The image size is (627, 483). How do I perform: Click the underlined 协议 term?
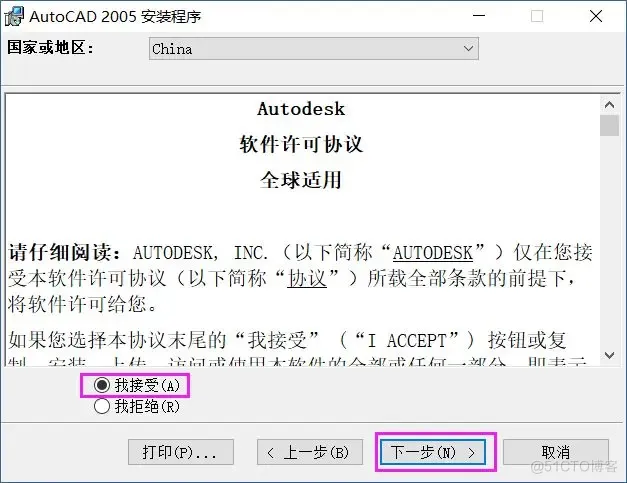pyautogui.click(x=307, y=278)
